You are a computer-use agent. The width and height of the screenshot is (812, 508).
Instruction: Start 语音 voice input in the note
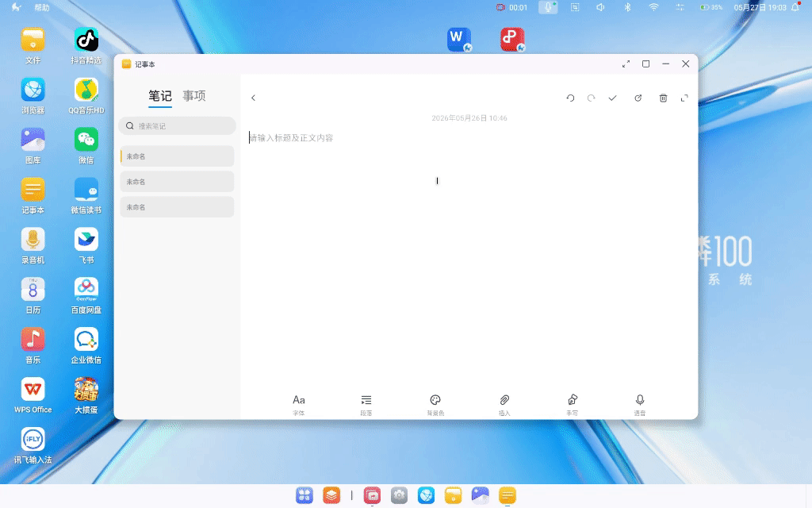(x=640, y=405)
